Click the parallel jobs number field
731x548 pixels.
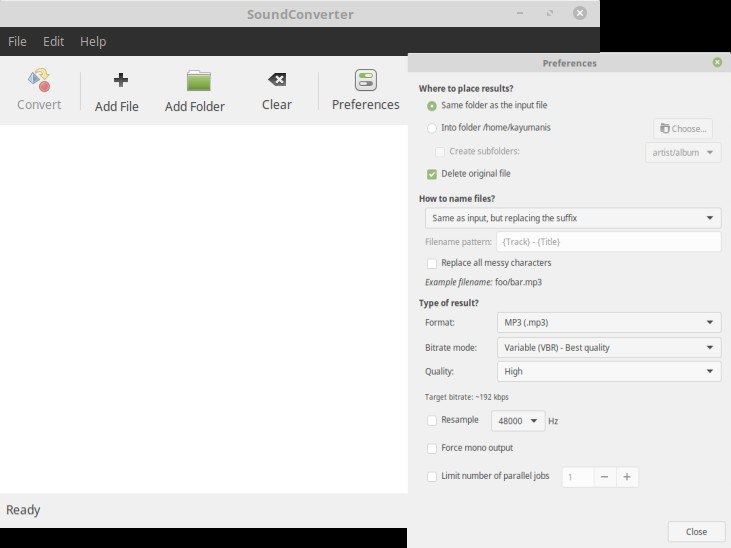[x=578, y=477]
